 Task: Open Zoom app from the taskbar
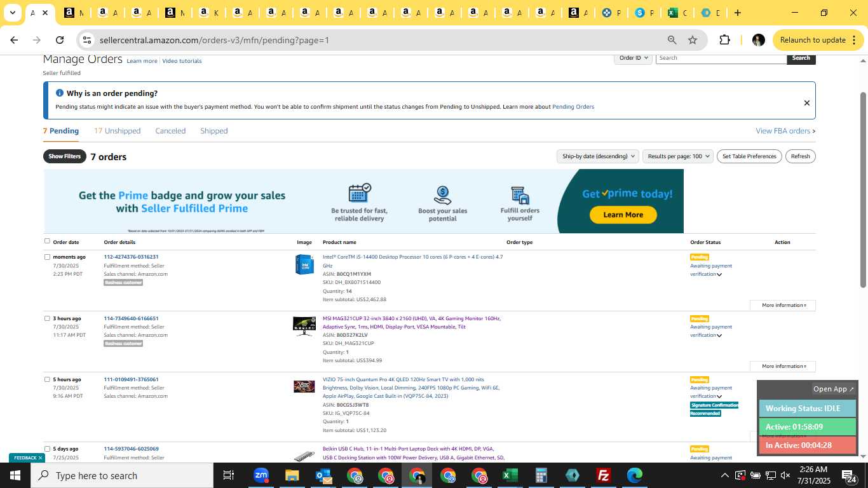tap(261, 475)
